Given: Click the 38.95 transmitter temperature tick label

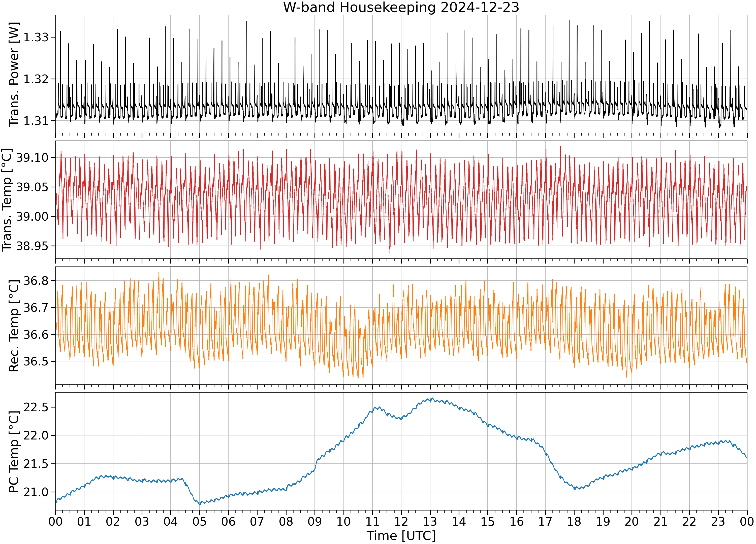Looking at the screenshot, I should point(32,246).
